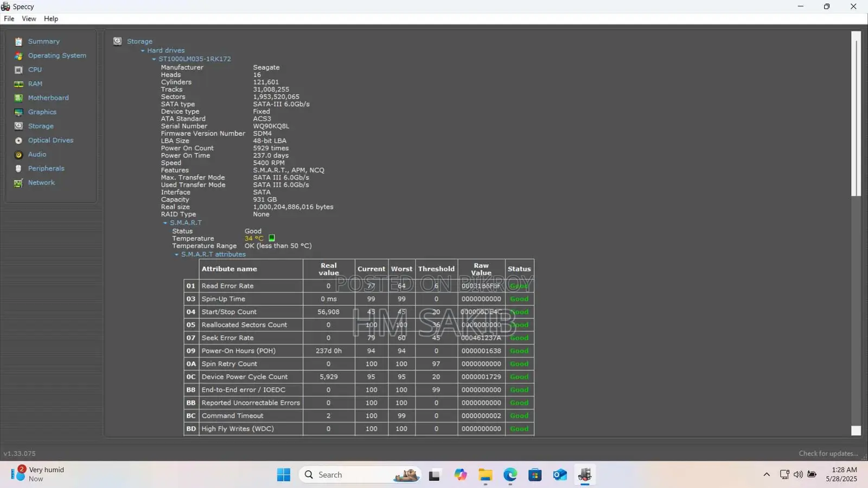Viewport: 868px width, 488px height.
Task: Click the volume speaker tray icon
Action: [x=798, y=474]
